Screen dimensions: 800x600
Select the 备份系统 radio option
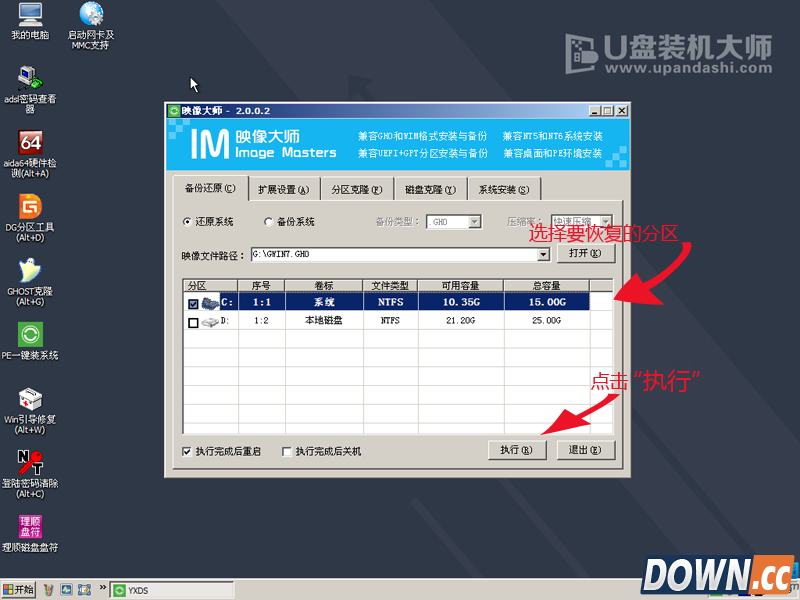[x=267, y=221]
